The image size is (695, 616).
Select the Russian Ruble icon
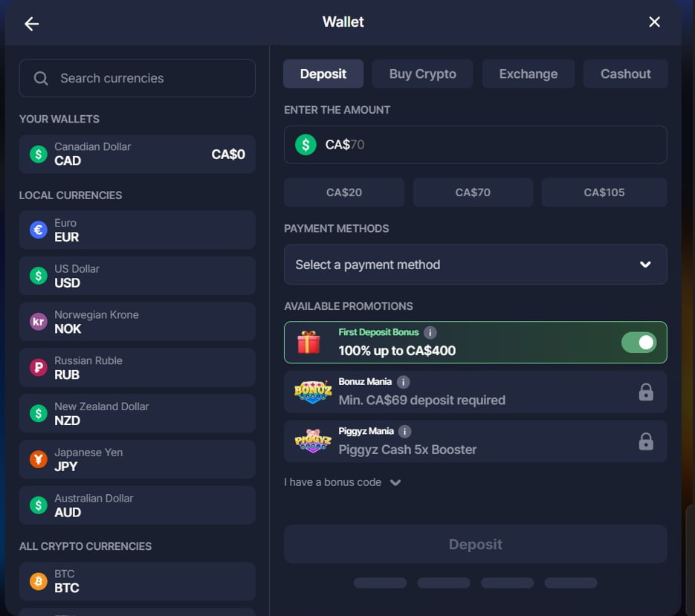pos(38,368)
